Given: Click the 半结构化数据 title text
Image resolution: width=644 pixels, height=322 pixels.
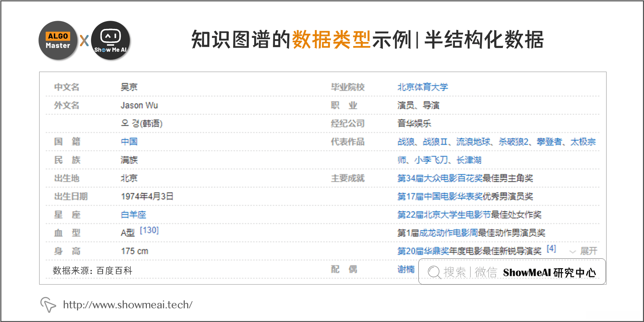Looking at the screenshot, I should pos(484,40).
